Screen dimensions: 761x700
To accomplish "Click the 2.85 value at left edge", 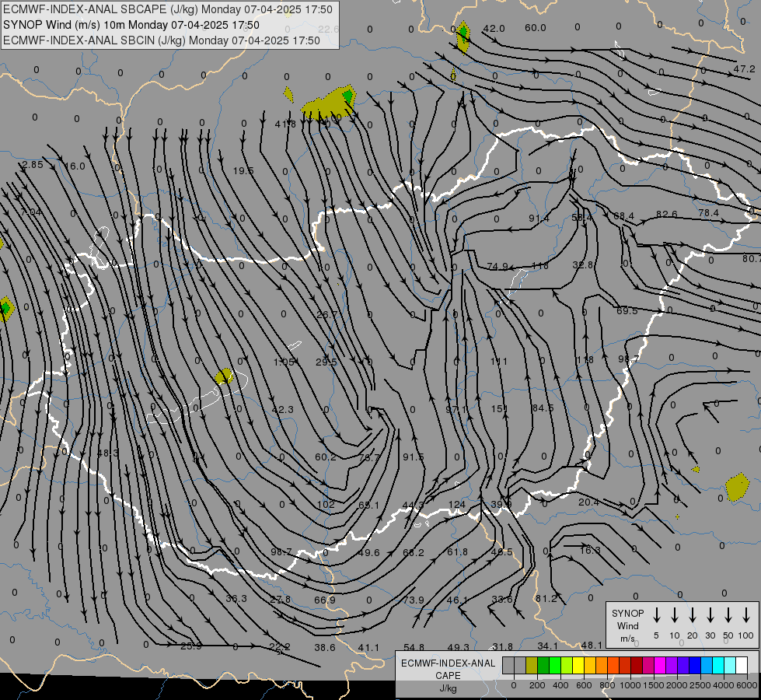I will [x=33, y=165].
